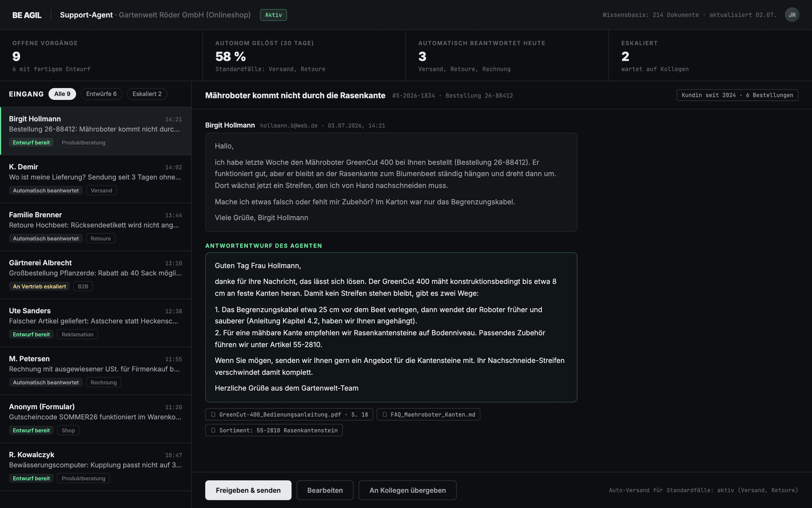The height and width of the screenshot is (508, 812).
Task: Click Entwurf bereit label on Ute Sanders
Action: (x=31, y=334)
